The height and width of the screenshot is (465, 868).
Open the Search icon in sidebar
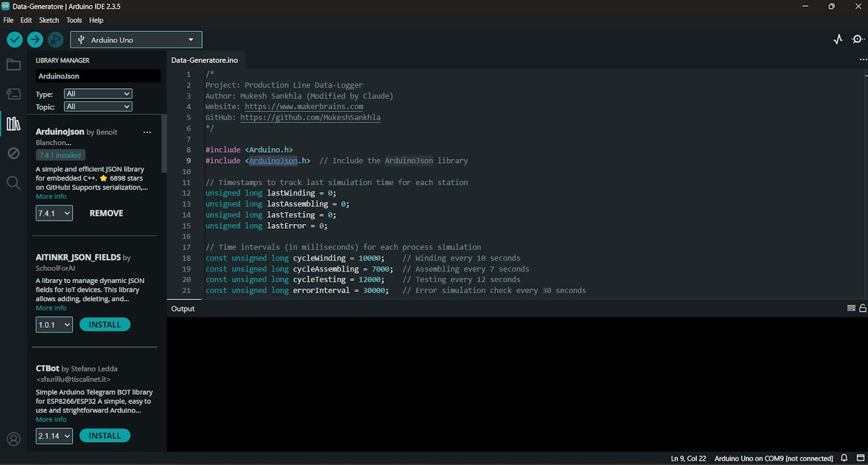click(14, 183)
